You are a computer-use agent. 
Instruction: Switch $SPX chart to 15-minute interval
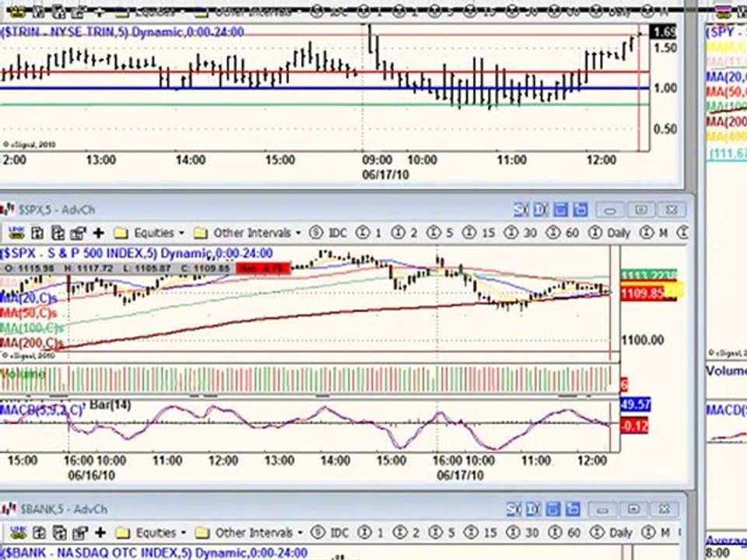coord(479,233)
